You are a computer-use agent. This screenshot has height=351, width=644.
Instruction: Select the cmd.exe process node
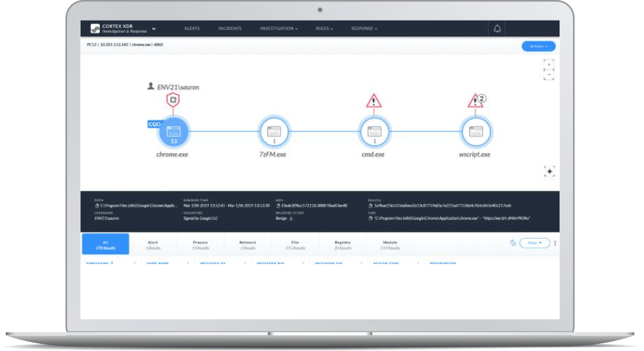coord(374,132)
